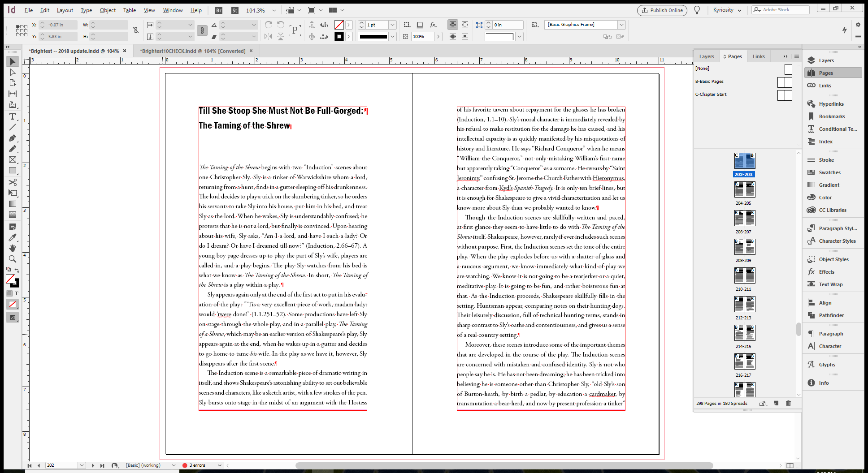Click the Rotate 90° clockwise icon
868x473 pixels.
click(268, 25)
